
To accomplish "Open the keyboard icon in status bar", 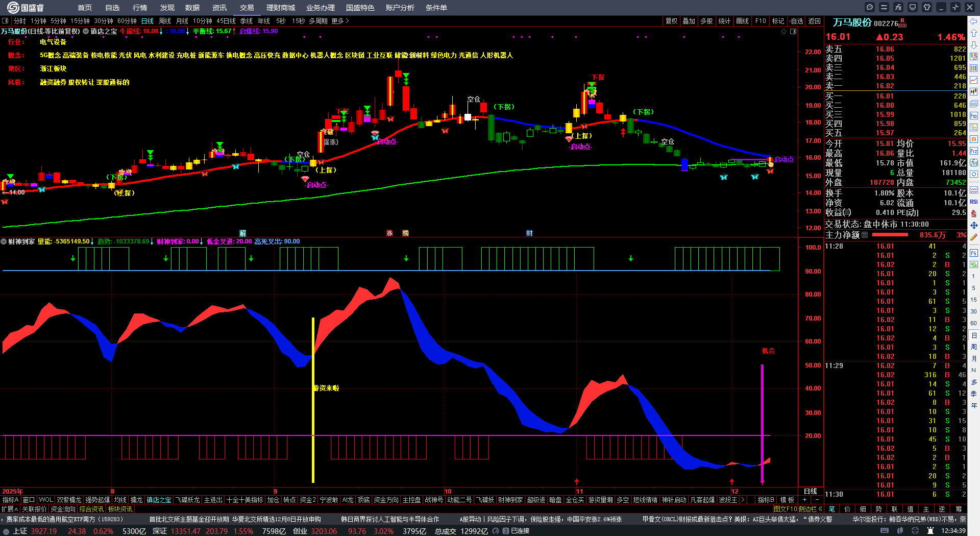I will pyautogui.click(x=885, y=531).
